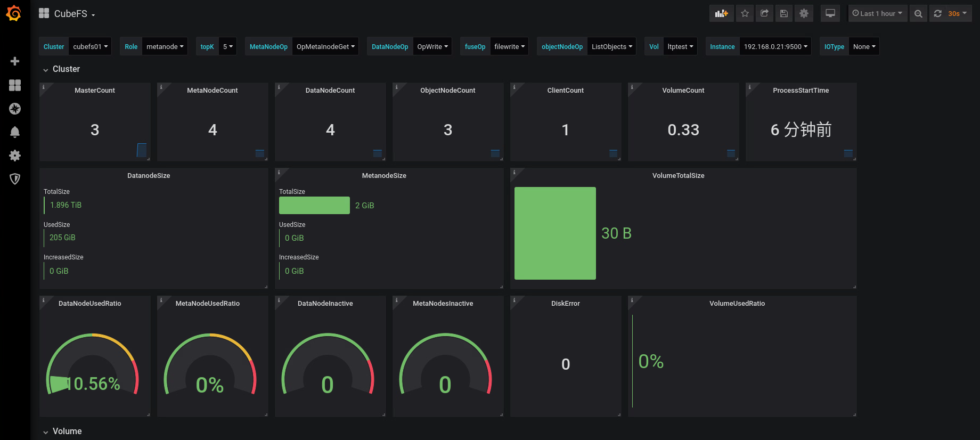Image resolution: width=980 pixels, height=440 pixels.
Task: Click the 6 分钟前 ProcessStartTime value
Action: [801, 129]
